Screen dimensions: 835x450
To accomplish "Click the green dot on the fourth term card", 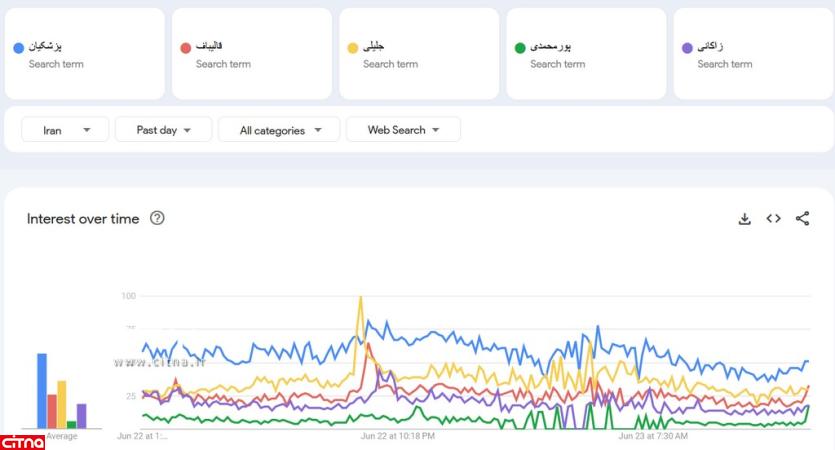I will [x=520, y=48].
